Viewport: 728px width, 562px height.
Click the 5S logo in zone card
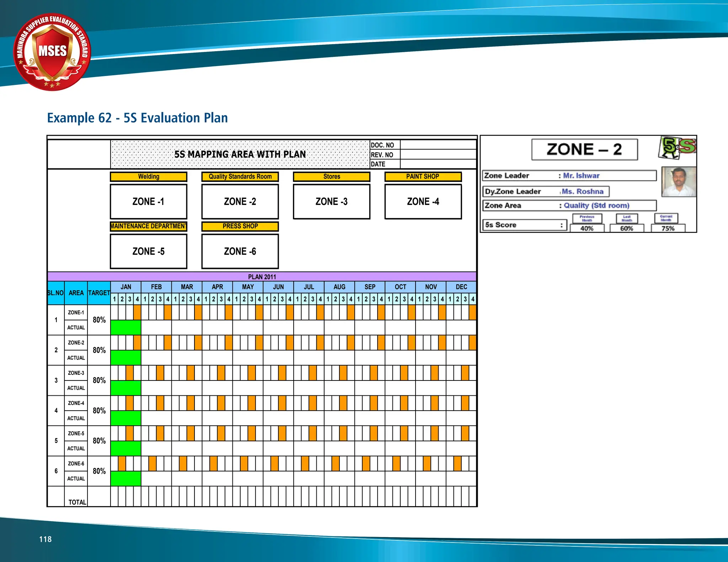tap(678, 147)
